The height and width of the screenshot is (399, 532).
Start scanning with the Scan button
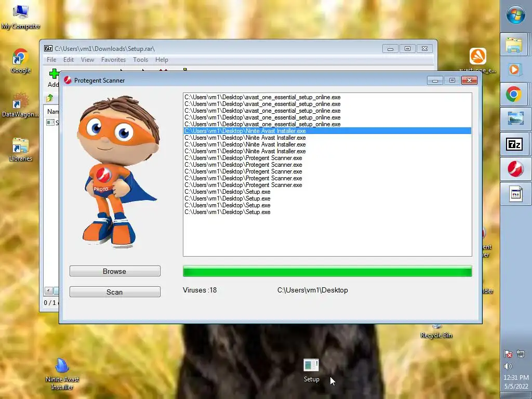115,292
